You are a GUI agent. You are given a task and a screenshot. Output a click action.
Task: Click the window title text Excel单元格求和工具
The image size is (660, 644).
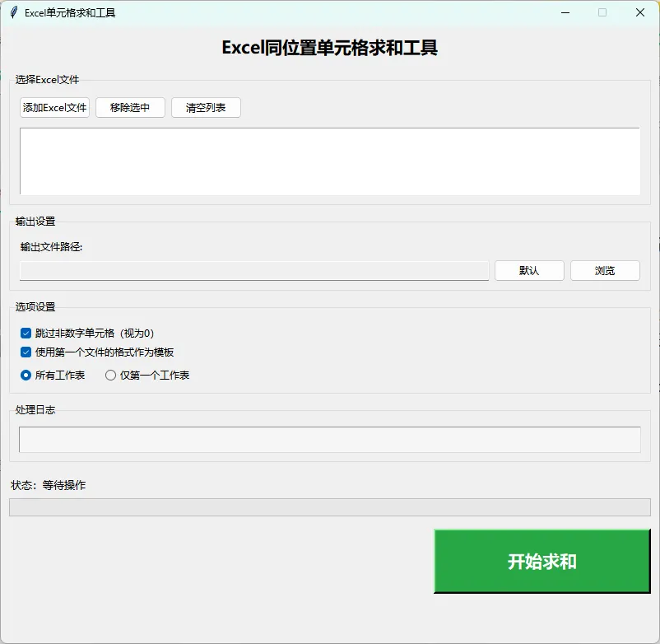(70, 13)
